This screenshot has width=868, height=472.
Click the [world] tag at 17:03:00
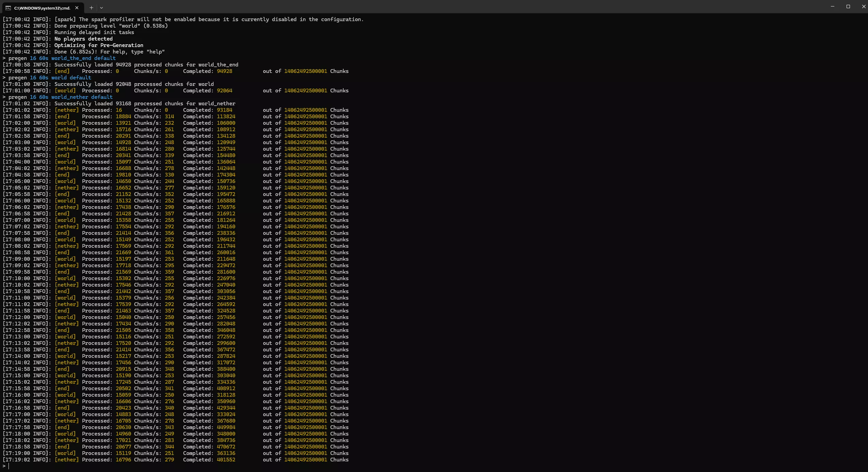[x=65, y=142]
